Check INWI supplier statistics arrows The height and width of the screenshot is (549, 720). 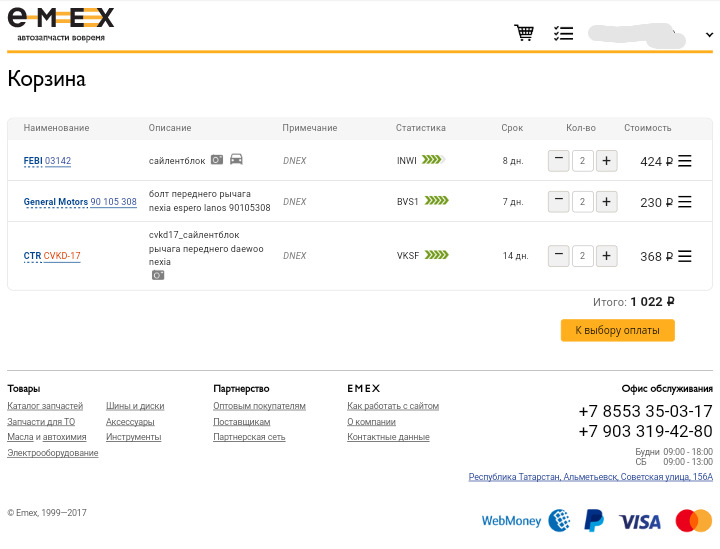point(434,160)
